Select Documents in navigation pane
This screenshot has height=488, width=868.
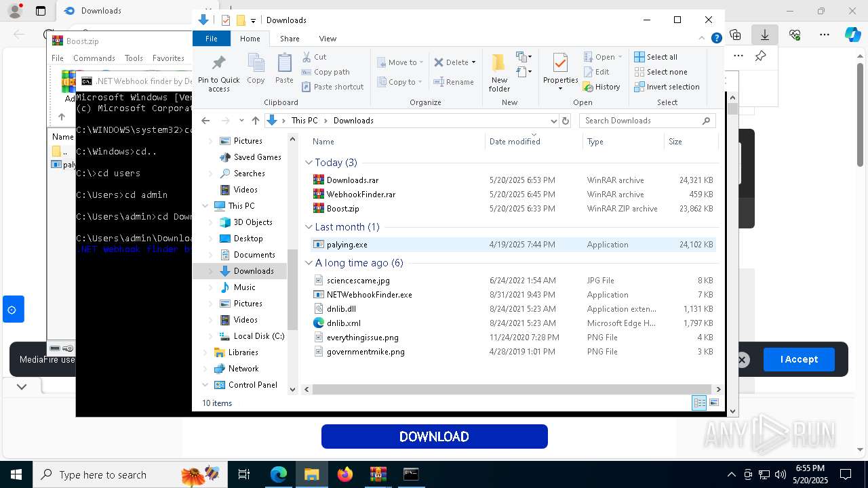tap(254, 255)
